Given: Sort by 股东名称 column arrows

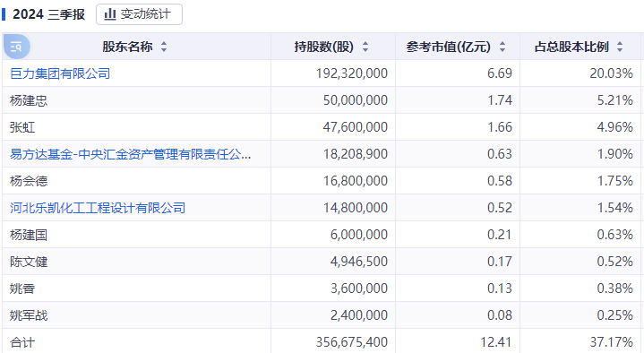Looking at the screenshot, I should [x=164, y=47].
